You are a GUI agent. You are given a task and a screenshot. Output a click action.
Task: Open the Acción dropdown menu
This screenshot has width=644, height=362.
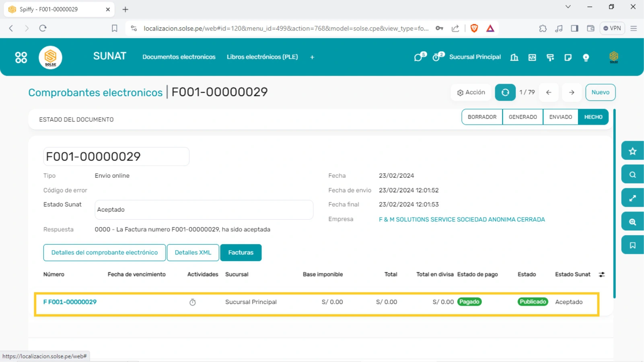[x=471, y=93]
